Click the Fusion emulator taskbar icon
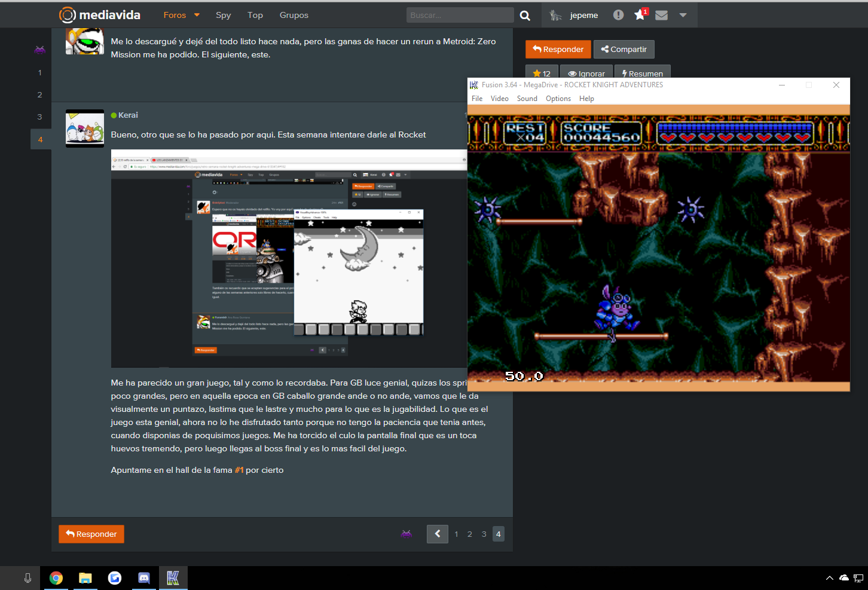 [173, 578]
